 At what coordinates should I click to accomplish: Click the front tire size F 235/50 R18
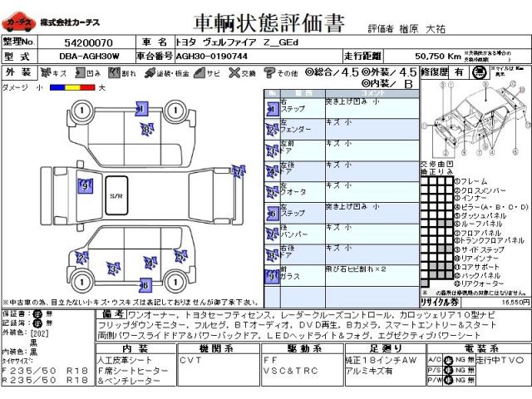(45, 371)
